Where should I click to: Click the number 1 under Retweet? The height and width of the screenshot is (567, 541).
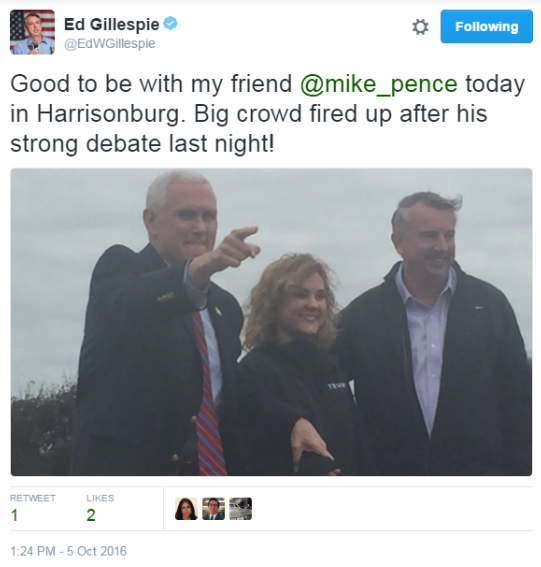pos(14,515)
